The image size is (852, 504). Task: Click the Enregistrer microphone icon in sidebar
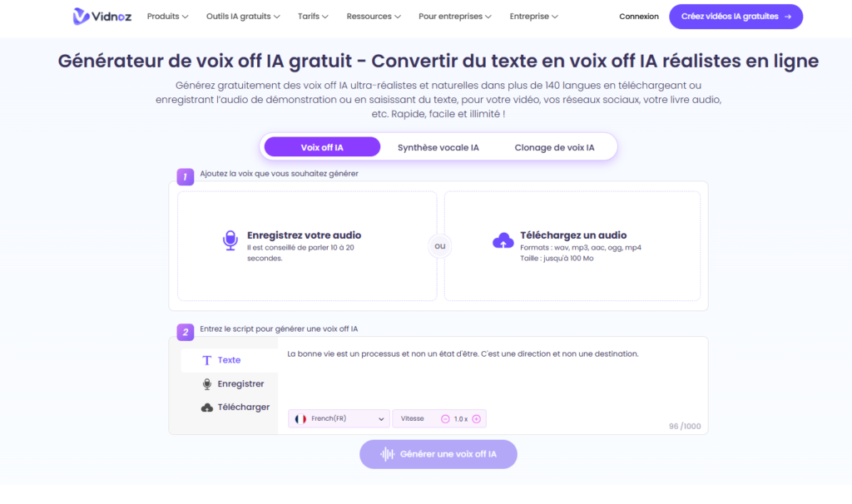207,384
